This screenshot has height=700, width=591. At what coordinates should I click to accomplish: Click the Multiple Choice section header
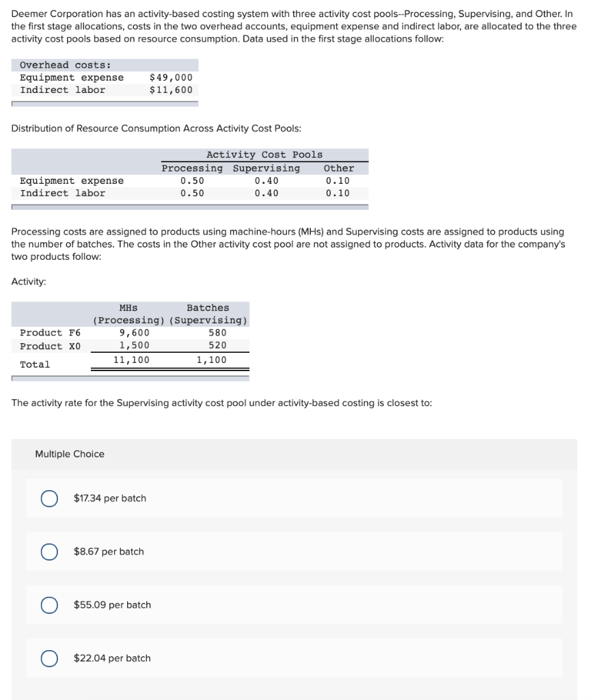coord(69,454)
